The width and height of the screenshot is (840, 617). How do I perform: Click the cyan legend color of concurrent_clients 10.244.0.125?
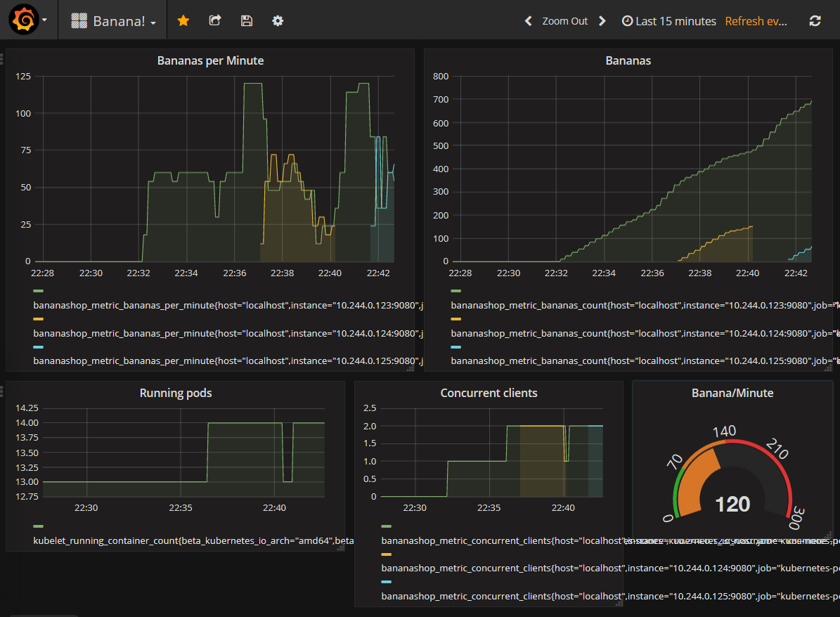pos(386,582)
